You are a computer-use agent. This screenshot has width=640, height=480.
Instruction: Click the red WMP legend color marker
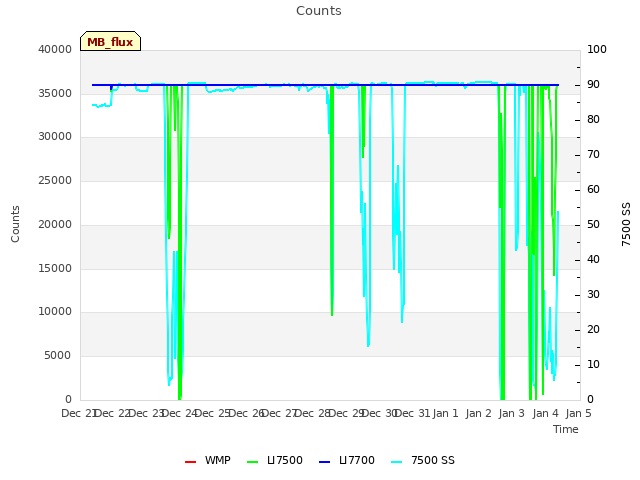coord(190,462)
